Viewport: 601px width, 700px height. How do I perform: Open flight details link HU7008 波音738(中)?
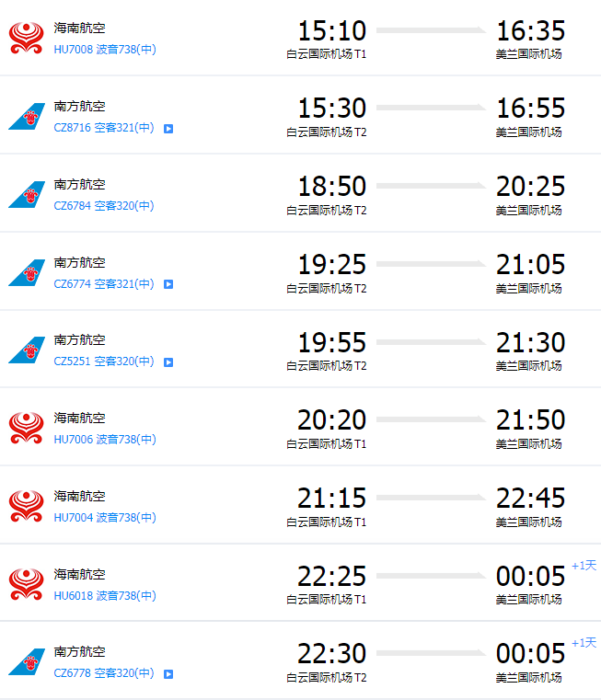105,49
